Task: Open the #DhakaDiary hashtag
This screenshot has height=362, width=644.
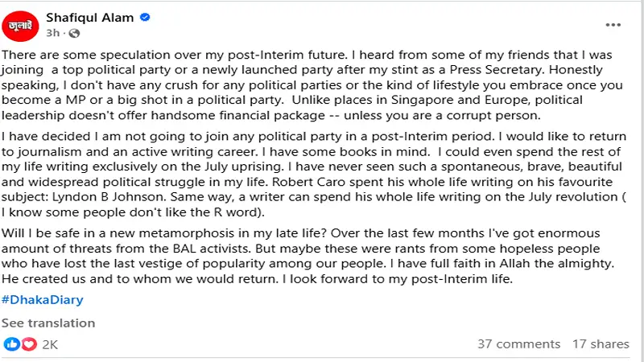Action: (x=43, y=299)
